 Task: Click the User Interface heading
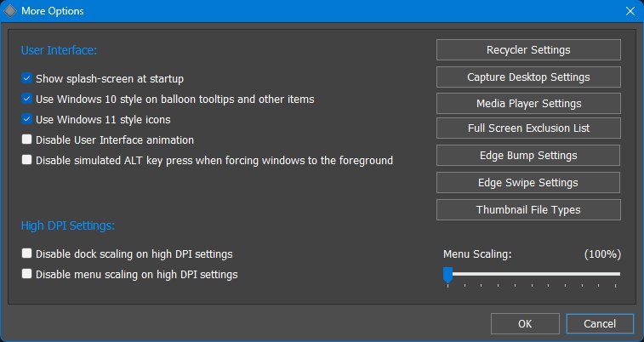point(60,50)
